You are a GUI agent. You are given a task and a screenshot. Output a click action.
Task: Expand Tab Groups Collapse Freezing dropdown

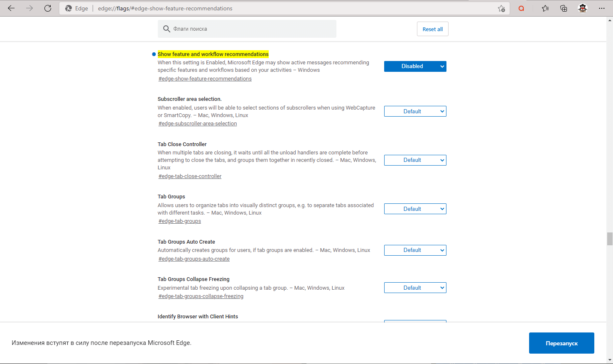[x=415, y=288]
